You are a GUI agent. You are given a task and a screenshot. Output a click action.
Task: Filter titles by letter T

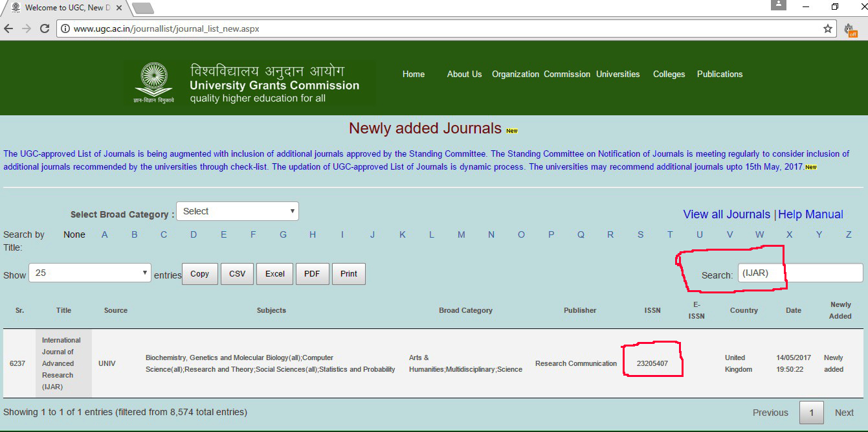click(670, 234)
